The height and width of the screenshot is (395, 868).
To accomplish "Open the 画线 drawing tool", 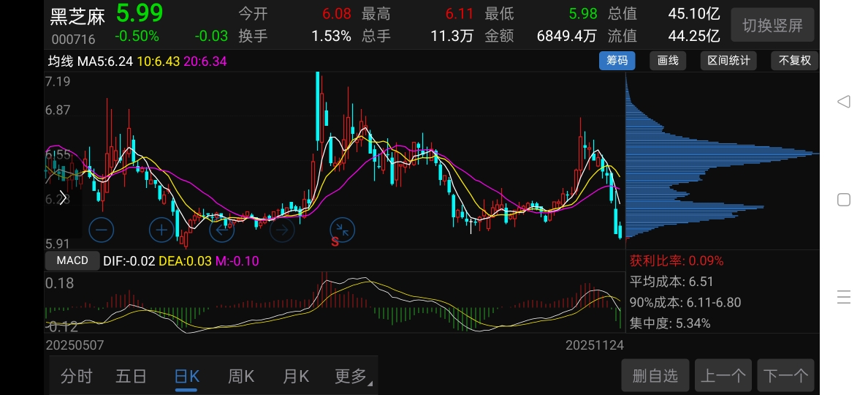I will [668, 61].
